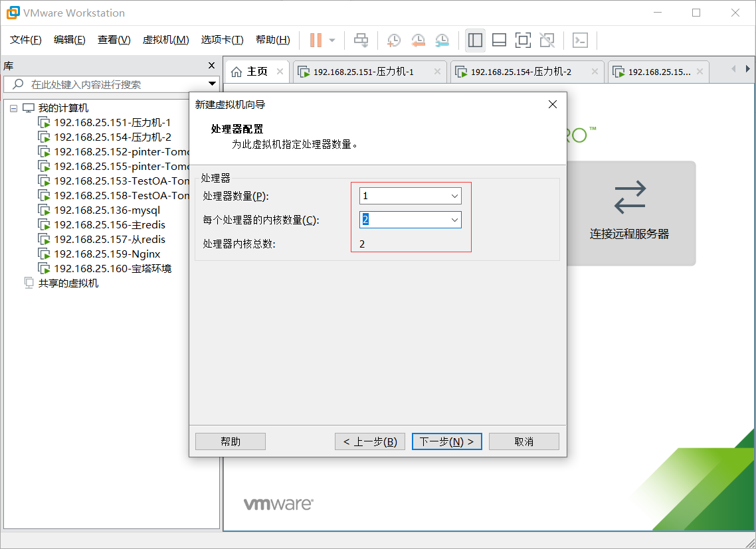Select VM 192.168.25.152-pinter-Tomcat in library
The height and width of the screenshot is (549, 756).
tap(122, 152)
